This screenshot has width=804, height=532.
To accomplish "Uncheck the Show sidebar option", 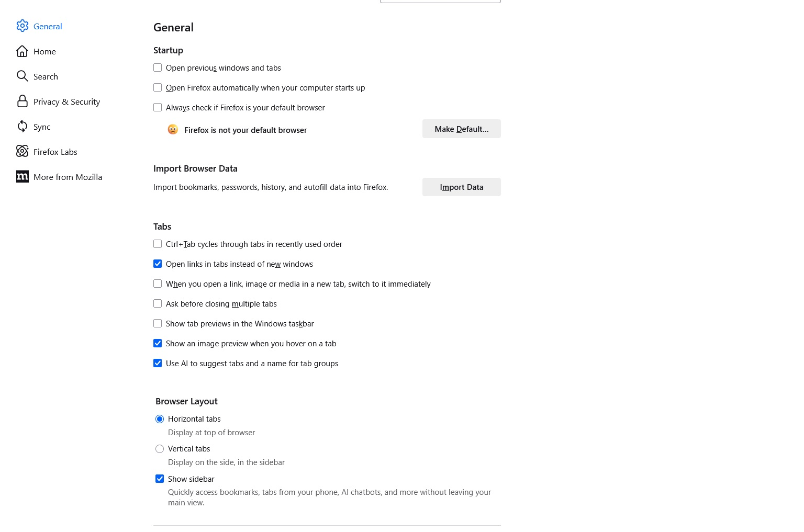I will click(160, 479).
